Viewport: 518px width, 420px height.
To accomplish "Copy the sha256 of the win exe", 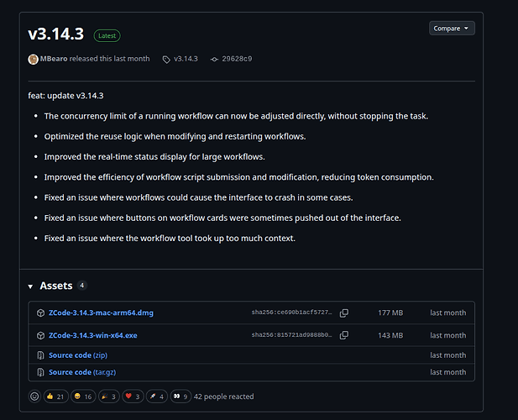I will (344, 335).
